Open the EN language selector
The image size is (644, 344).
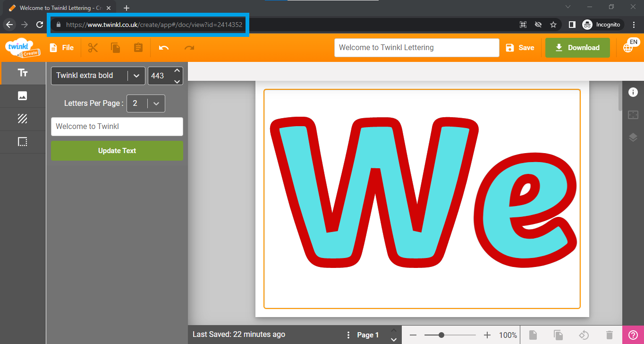(x=630, y=46)
